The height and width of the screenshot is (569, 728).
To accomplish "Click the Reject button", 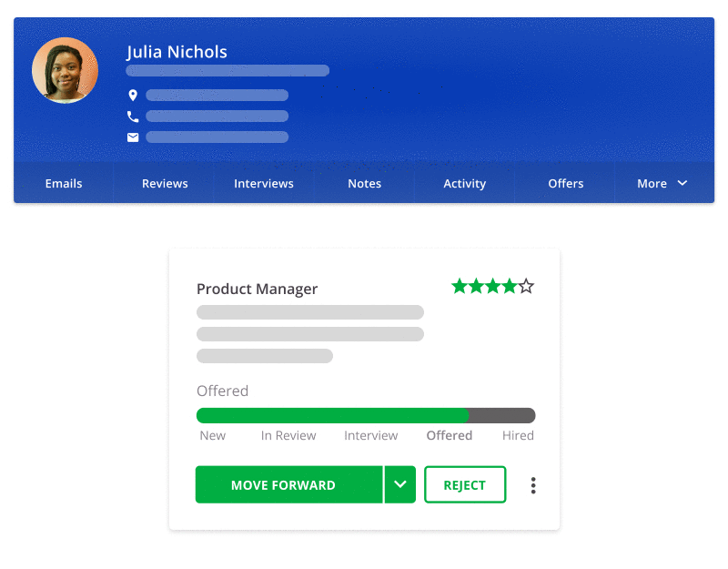I will pyautogui.click(x=465, y=485).
